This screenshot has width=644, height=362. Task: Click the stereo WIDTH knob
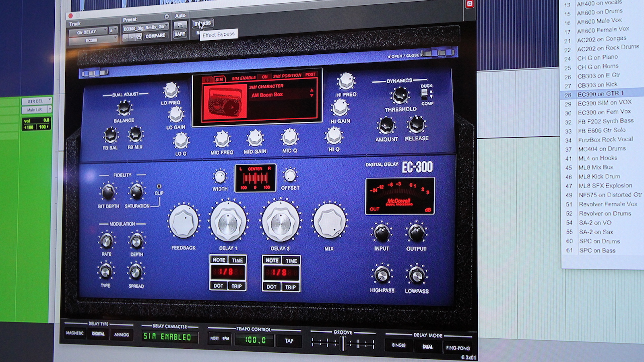(219, 176)
